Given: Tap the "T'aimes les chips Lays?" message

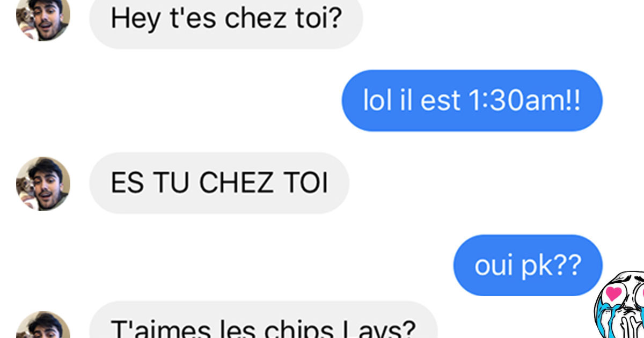Looking at the screenshot, I should click(x=264, y=321).
